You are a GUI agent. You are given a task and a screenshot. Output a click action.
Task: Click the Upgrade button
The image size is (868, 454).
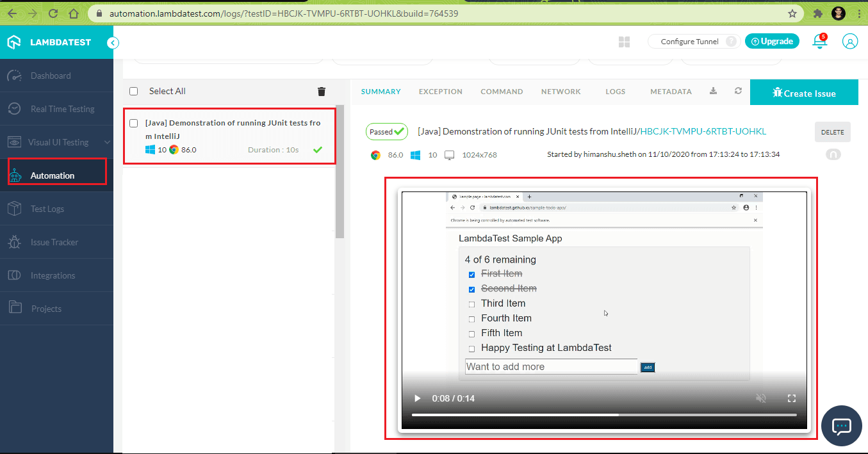tap(772, 42)
